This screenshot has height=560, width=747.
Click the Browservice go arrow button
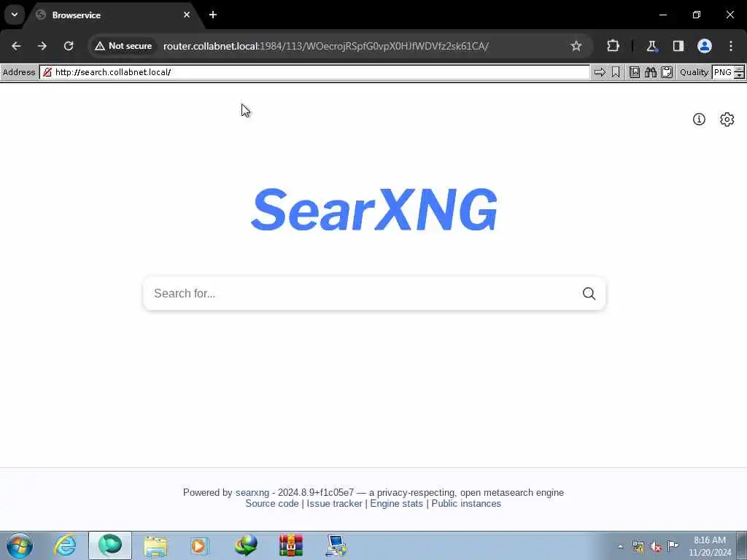(600, 72)
